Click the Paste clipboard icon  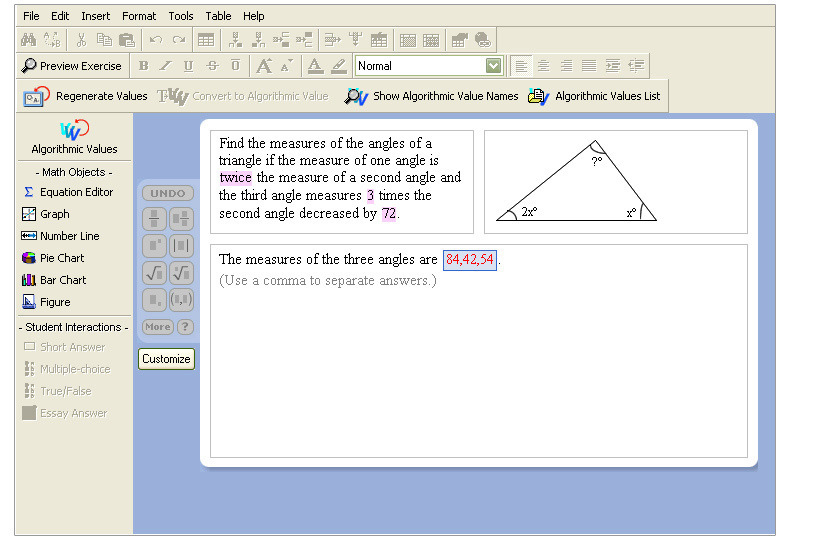[127, 39]
